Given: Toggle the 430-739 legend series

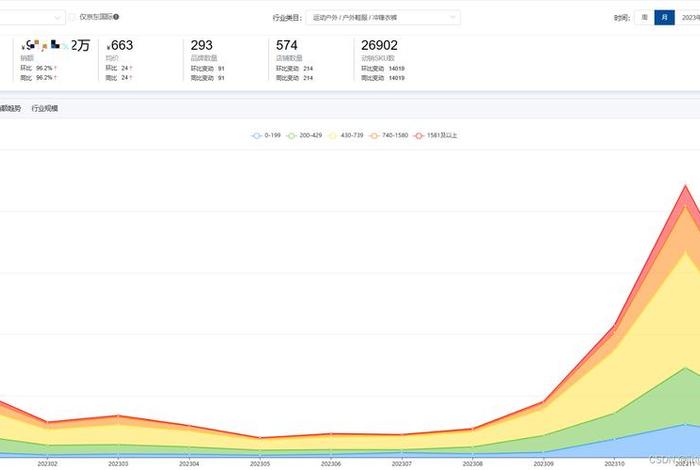Looking at the screenshot, I should (x=346, y=135).
